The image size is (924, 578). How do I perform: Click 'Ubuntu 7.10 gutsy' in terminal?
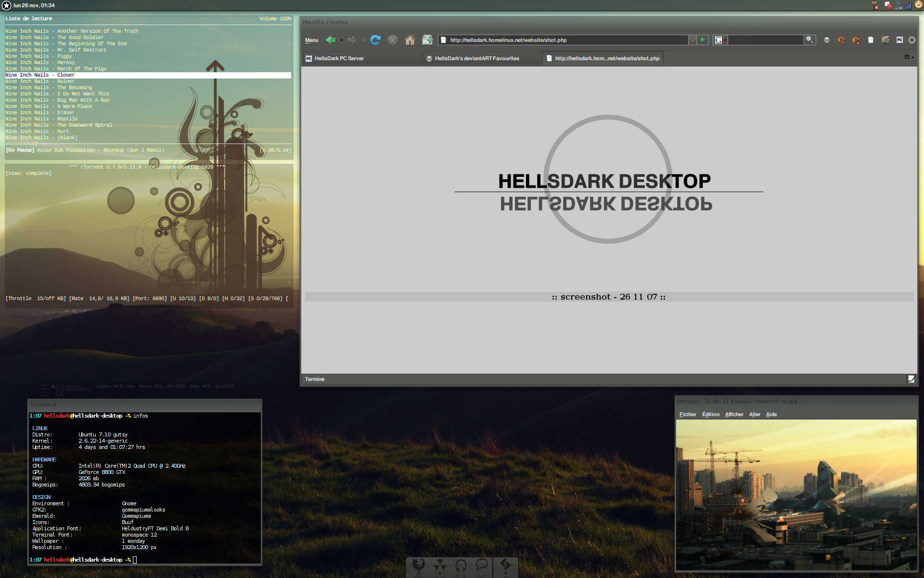103,434
